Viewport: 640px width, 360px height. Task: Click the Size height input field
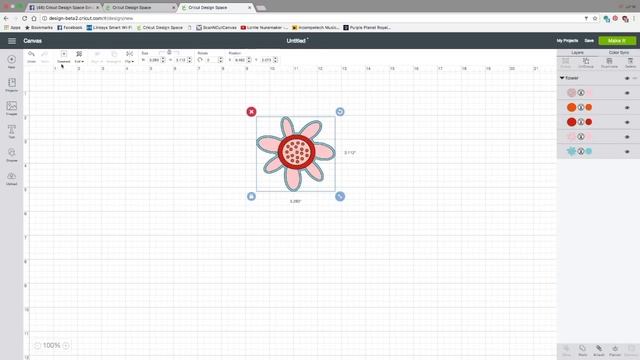180,60
